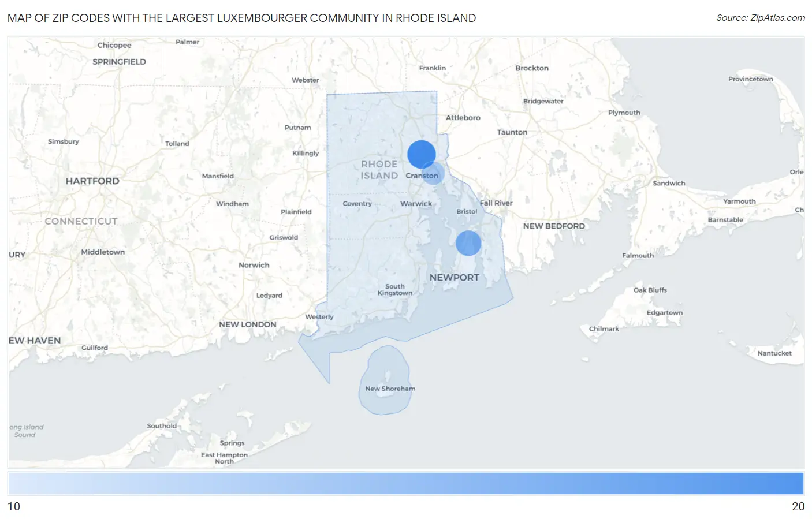Click the Chilmark label

click(604, 329)
